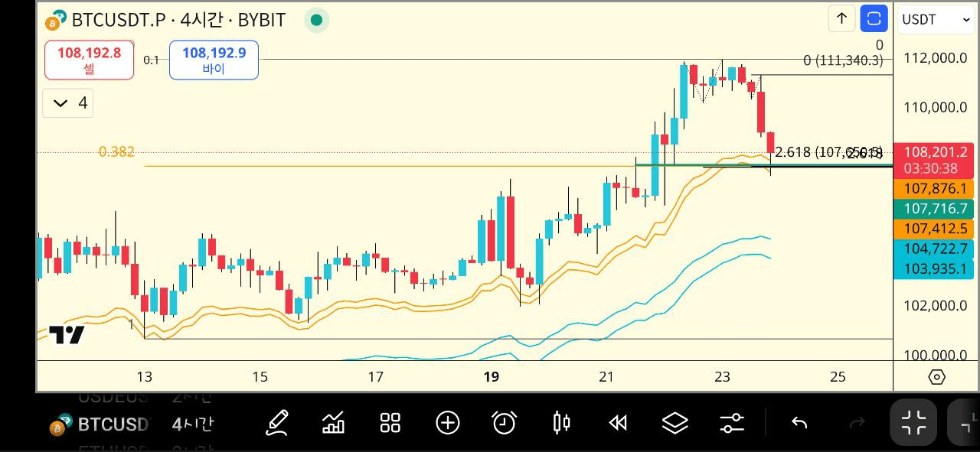Select the blue price label 104,722.7

click(933, 249)
